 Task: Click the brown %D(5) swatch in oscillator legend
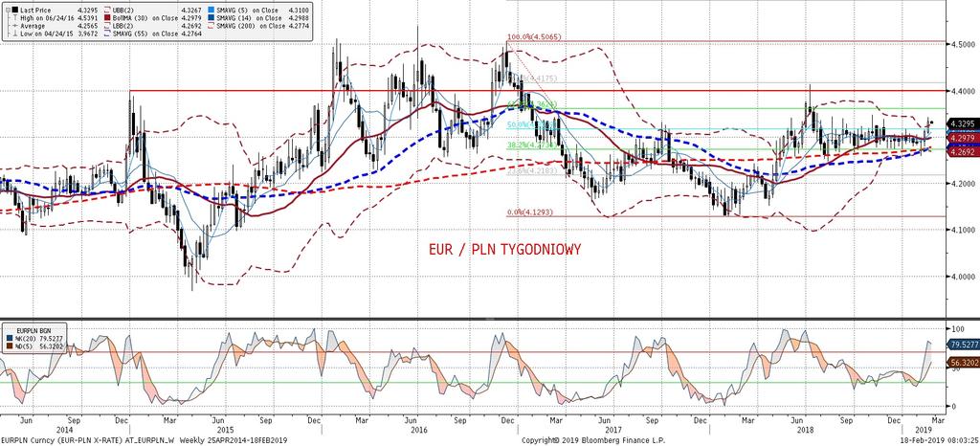point(10,346)
